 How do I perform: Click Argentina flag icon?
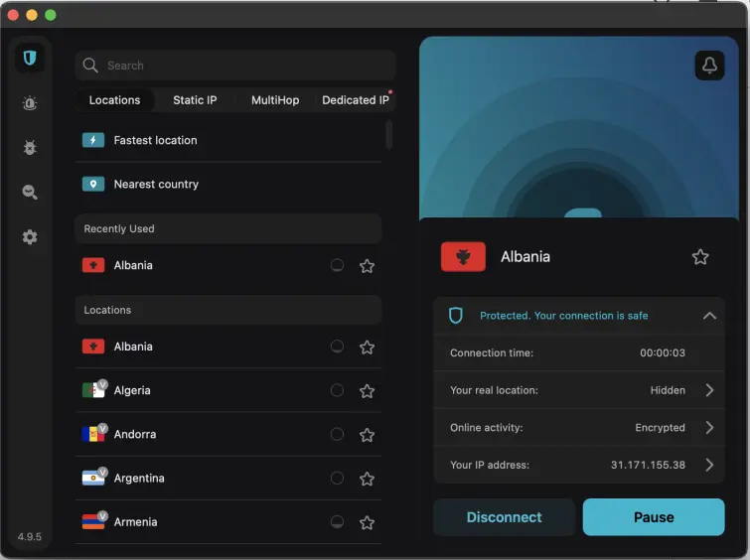point(93,478)
